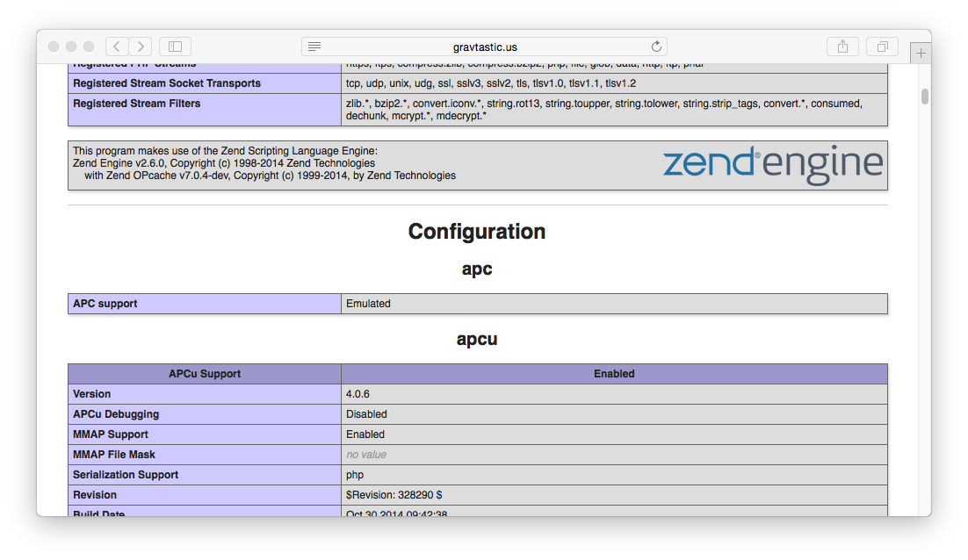
Task: Open a new tab with plus button
Action: [921, 54]
